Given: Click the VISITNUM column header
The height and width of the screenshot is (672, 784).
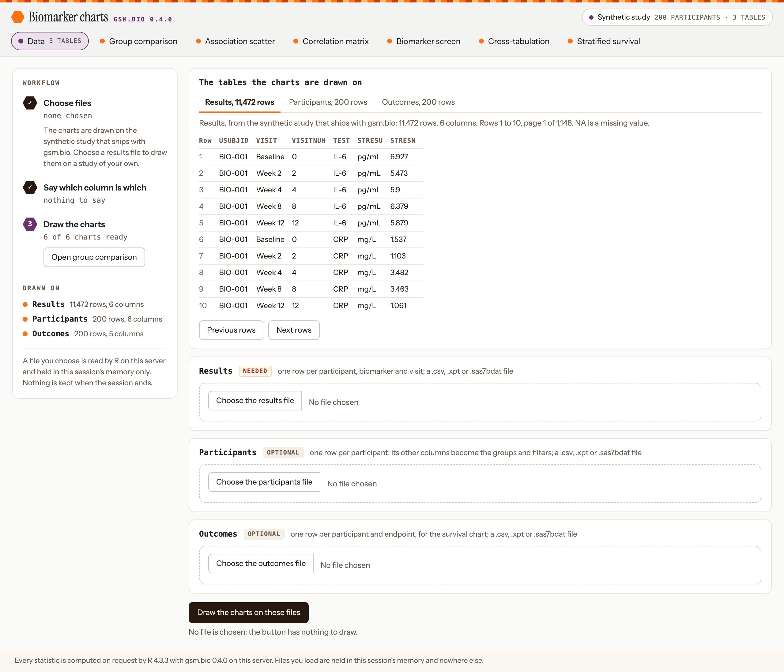Looking at the screenshot, I should click(x=308, y=140).
